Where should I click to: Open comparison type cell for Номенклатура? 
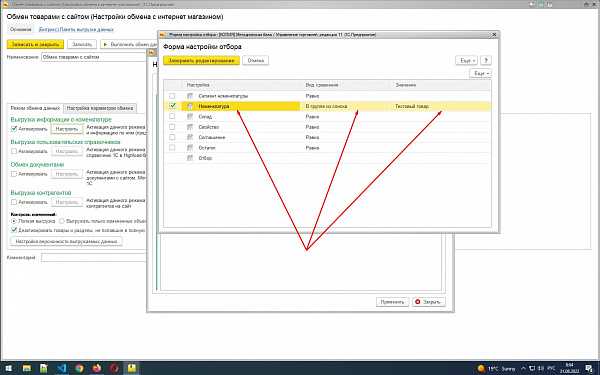coord(347,106)
